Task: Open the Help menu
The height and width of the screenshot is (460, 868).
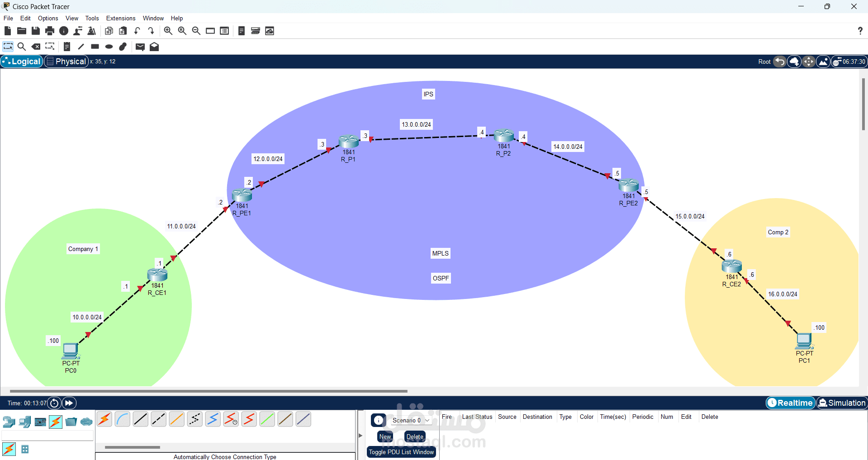Action: 177,18
